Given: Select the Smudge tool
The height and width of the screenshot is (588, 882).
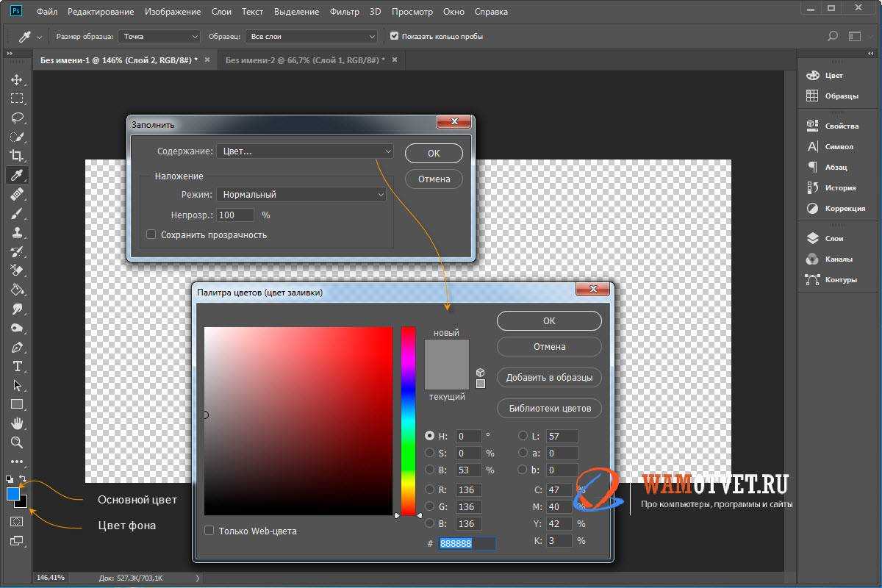Looking at the screenshot, I should coord(16,309).
